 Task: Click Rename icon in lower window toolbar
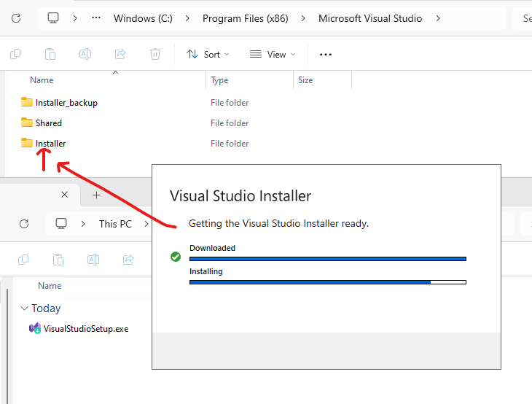click(x=93, y=260)
